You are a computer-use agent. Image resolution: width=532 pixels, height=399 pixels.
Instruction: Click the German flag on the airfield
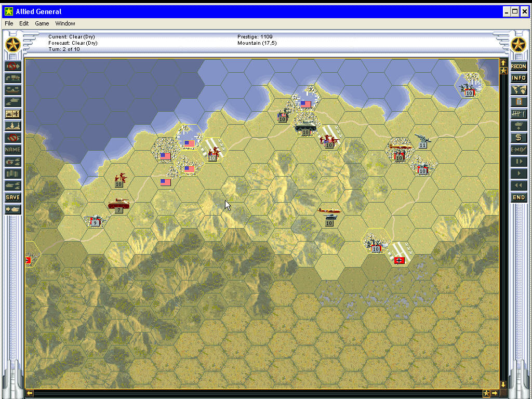[x=400, y=260]
